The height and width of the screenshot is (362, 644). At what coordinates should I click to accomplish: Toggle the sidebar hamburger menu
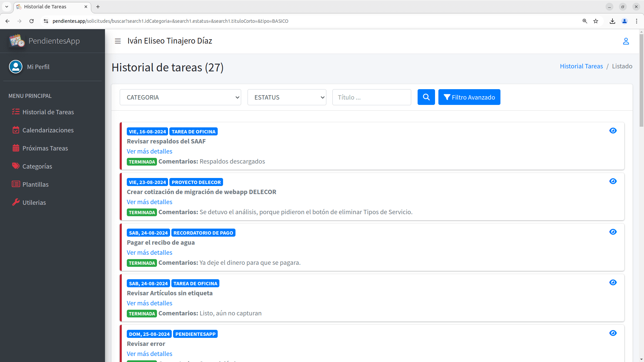[x=118, y=41]
